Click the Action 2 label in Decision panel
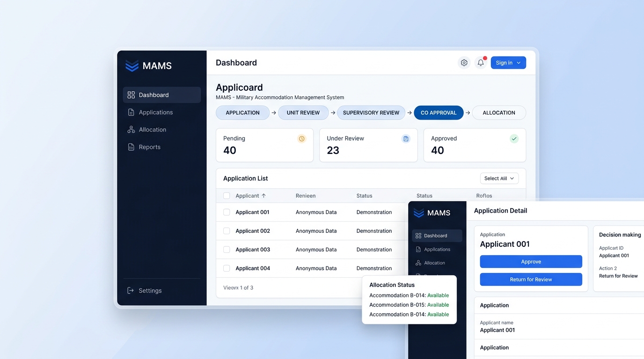The height and width of the screenshot is (359, 644). [x=608, y=268]
